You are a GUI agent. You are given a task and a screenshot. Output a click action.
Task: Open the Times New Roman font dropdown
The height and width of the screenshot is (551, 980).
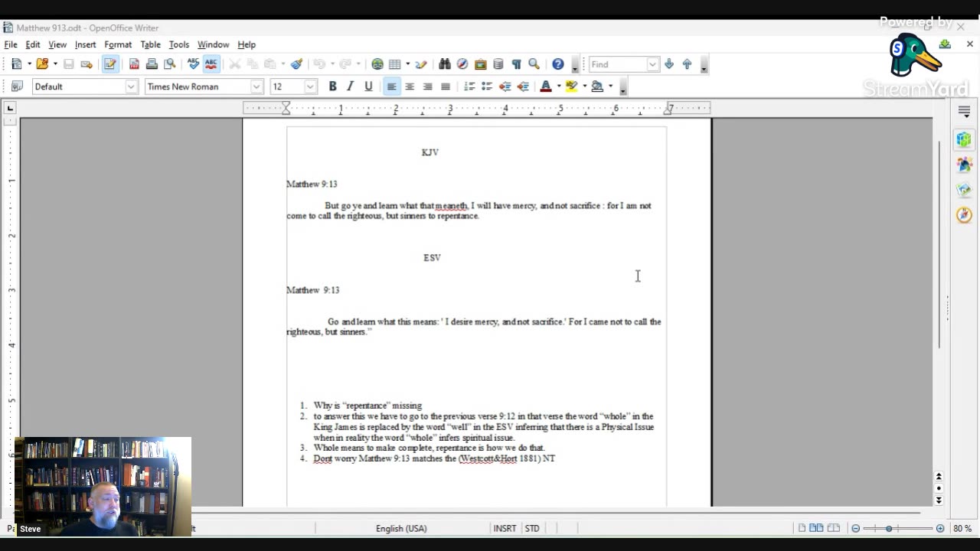(256, 86)
